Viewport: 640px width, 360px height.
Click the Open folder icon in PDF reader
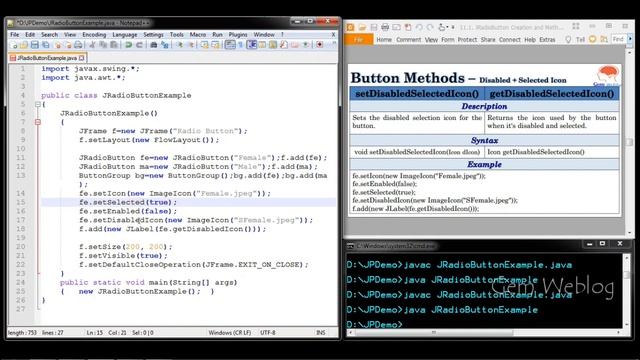click(362, 27)
